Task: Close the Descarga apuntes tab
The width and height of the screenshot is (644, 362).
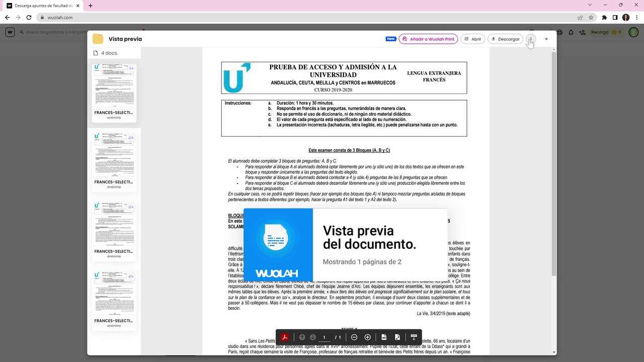Action: click(78, 6)
